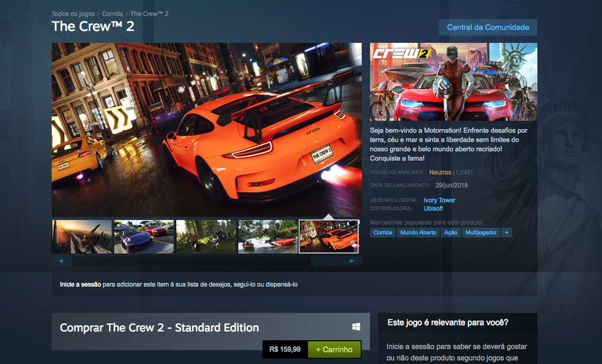Click The Crew 2 header capsule image
Viewport: 602px width, 364px height.
tap(453, 82)
